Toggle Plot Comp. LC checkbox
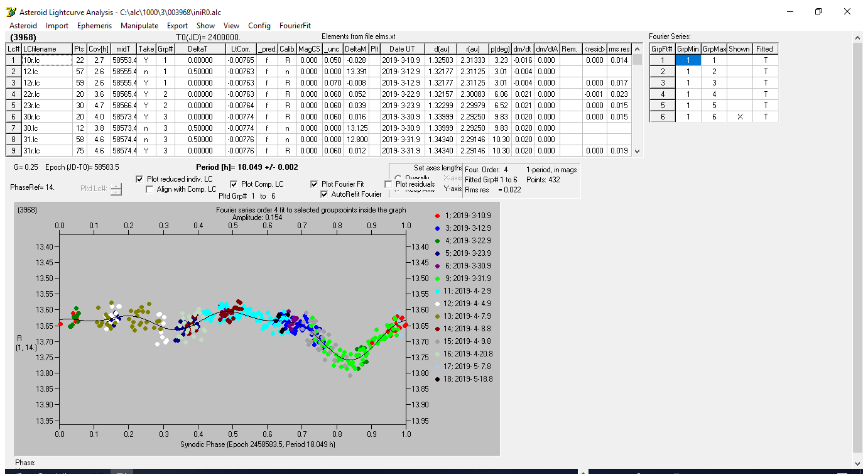868x474 pixels. click(x=234, y=184)
